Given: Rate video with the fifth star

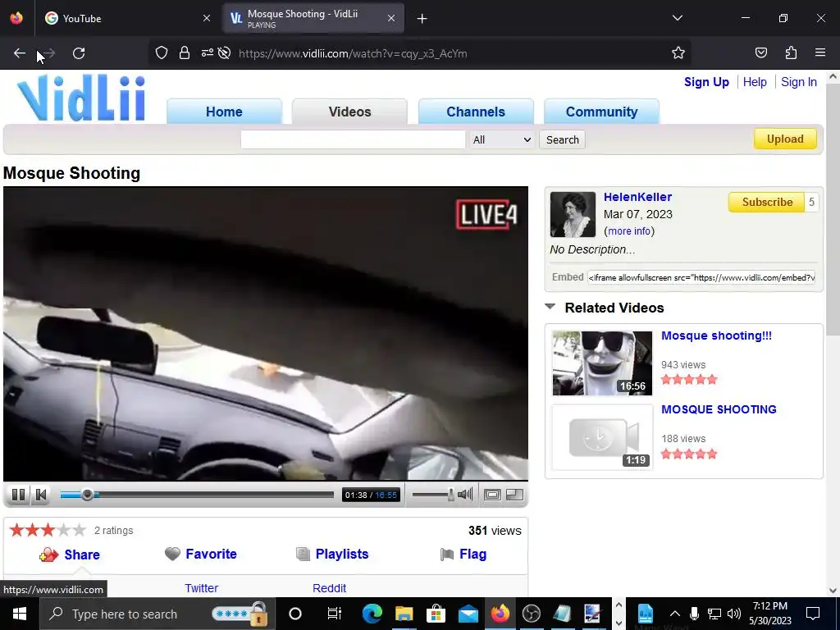Looking at the screenshot, I should coord(80,531).
